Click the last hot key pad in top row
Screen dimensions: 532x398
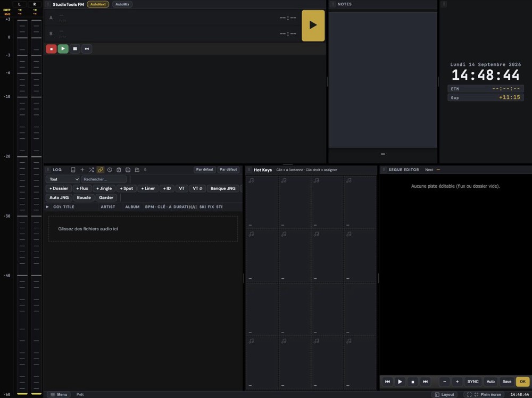[x=360, y=203]
